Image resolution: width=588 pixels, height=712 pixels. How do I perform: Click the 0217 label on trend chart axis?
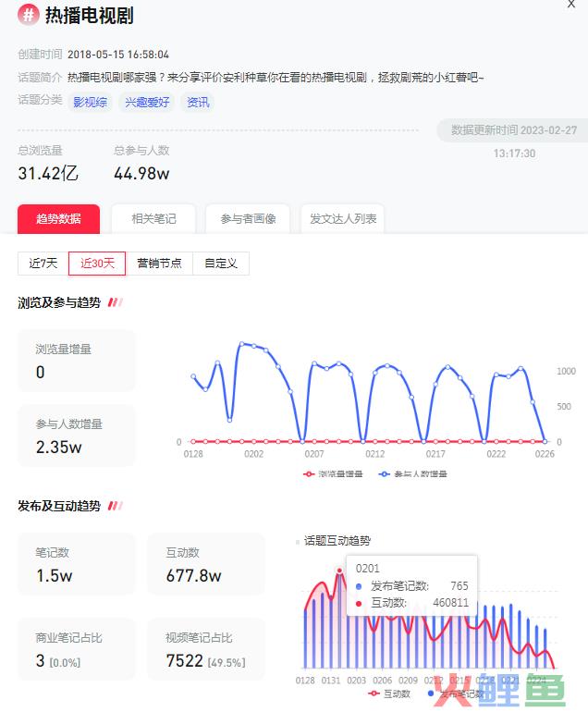[435, 454]
